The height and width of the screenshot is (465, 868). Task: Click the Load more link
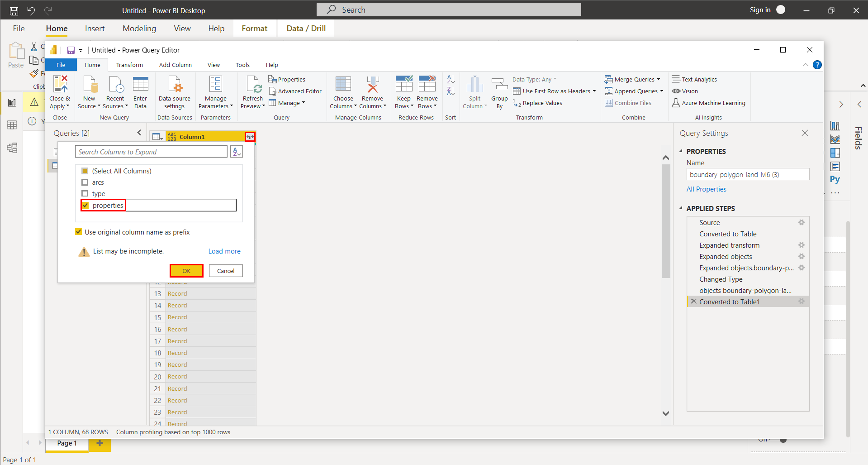(224, 251)
